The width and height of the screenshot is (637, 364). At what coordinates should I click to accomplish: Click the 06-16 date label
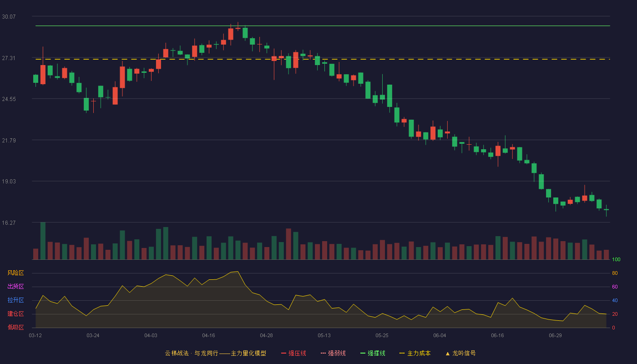[497, 335]
